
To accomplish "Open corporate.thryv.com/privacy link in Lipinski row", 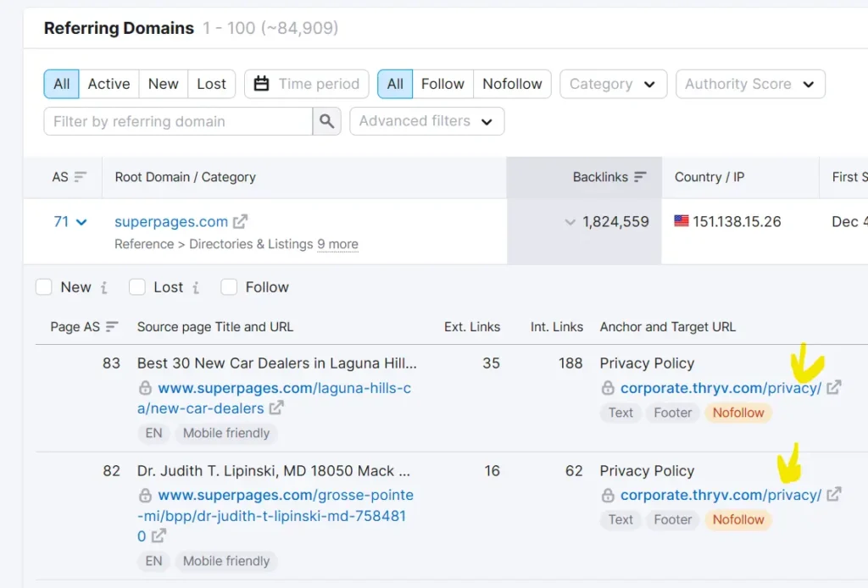I will (721, 495).
